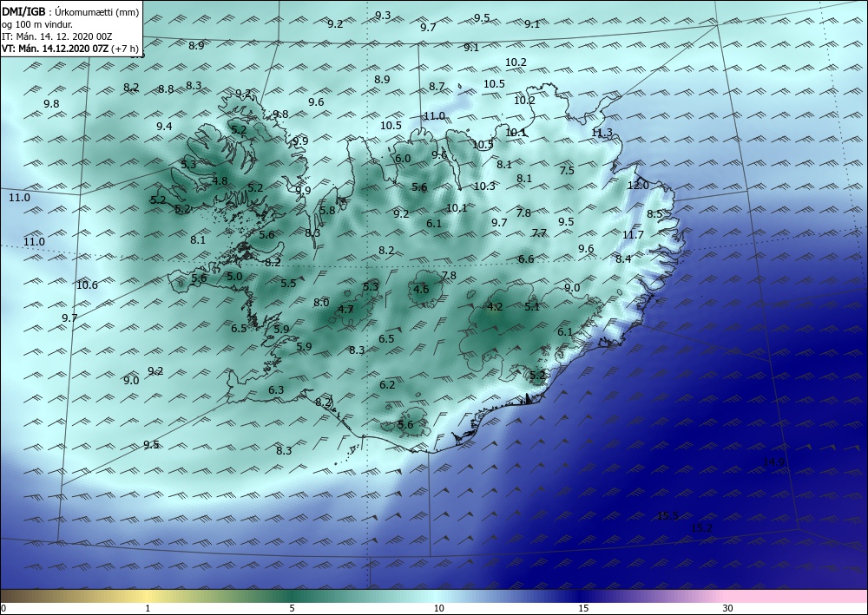Click the 9.3 value at the top

click(383, 16)
